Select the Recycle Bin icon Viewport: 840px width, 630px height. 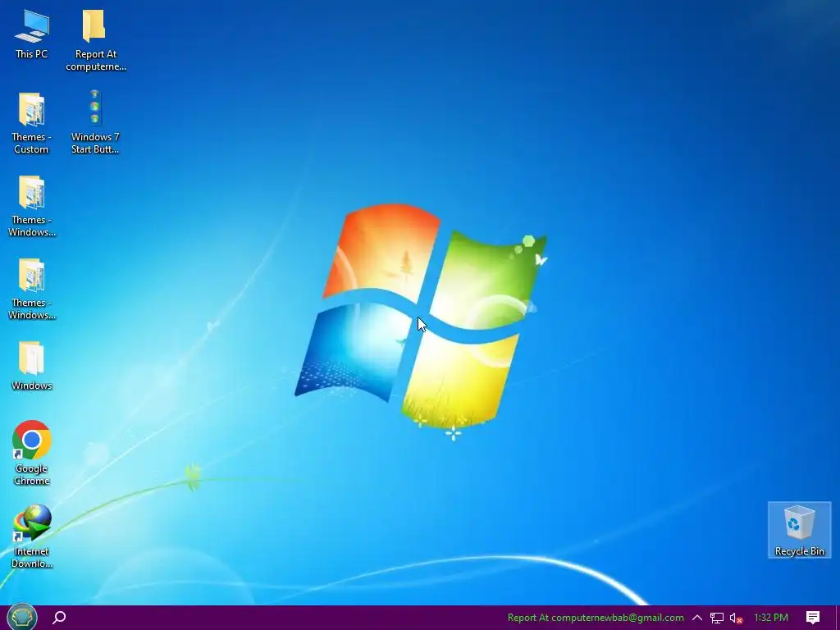(x=799, y=531)
